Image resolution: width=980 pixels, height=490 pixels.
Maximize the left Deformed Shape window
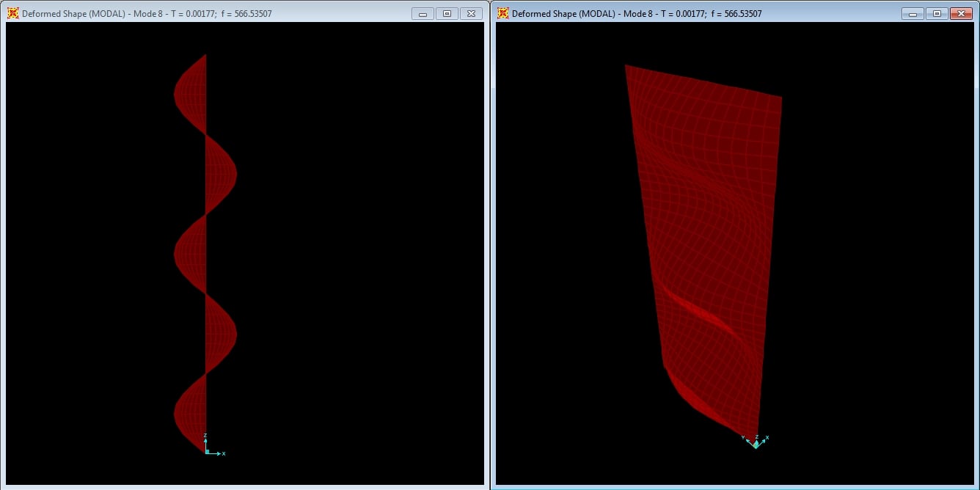(x=447, y=14)
